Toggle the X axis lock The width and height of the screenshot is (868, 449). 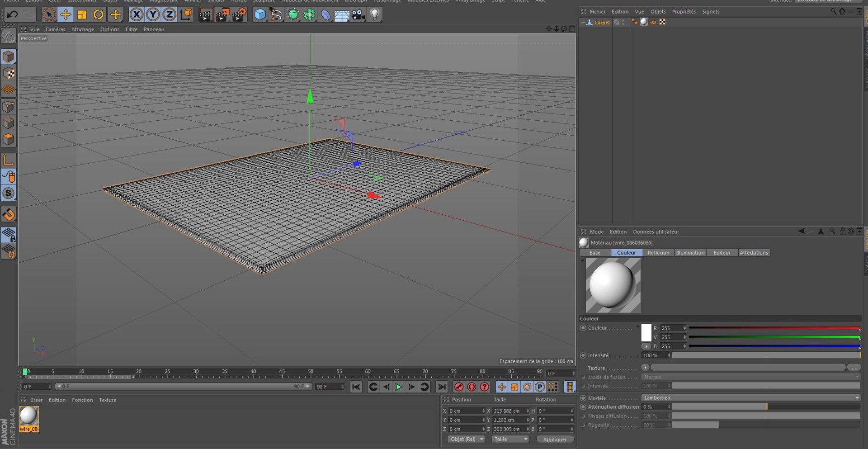pos(136,14)
